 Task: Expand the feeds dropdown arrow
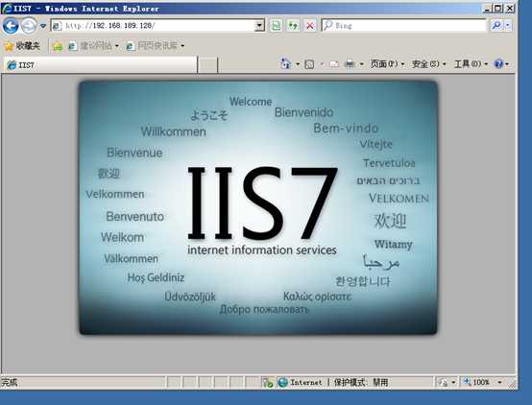point(322,63)
